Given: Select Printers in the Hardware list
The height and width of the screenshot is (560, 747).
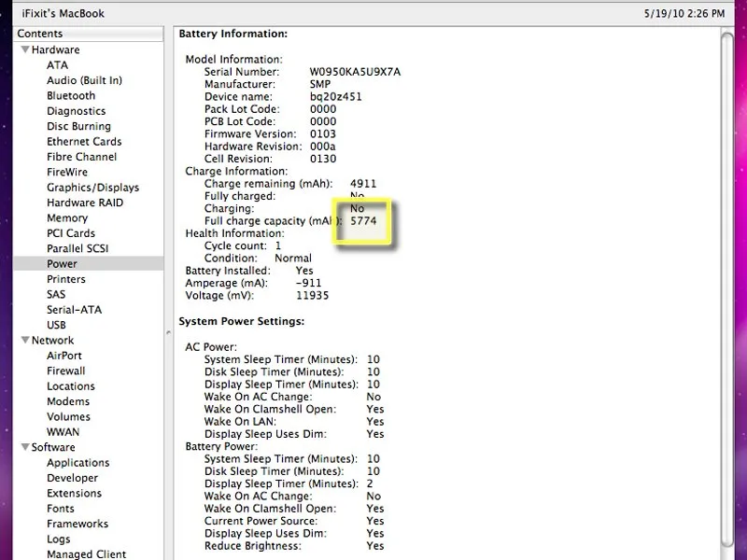Looking at the screenshot, I should (65, 279).
